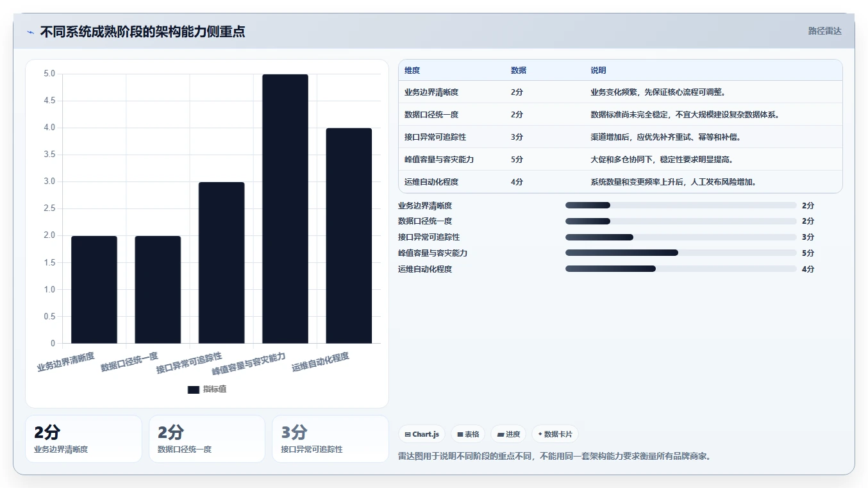Click the footer note about 雷达图

click(x=555, y=457)
